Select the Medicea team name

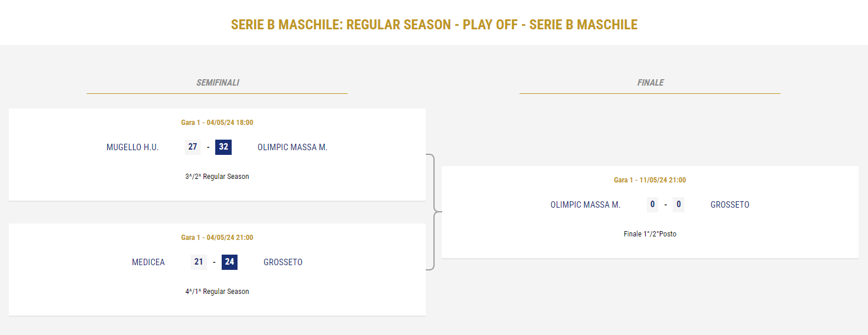click(148, 262)
